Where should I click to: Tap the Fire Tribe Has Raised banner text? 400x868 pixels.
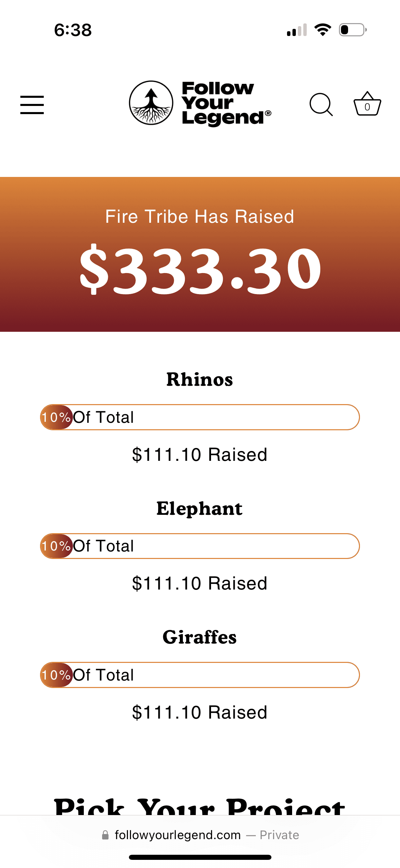199,217
